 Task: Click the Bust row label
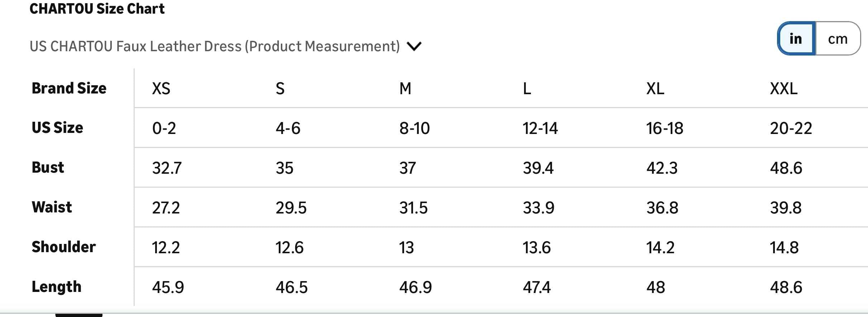coord(48,167)
